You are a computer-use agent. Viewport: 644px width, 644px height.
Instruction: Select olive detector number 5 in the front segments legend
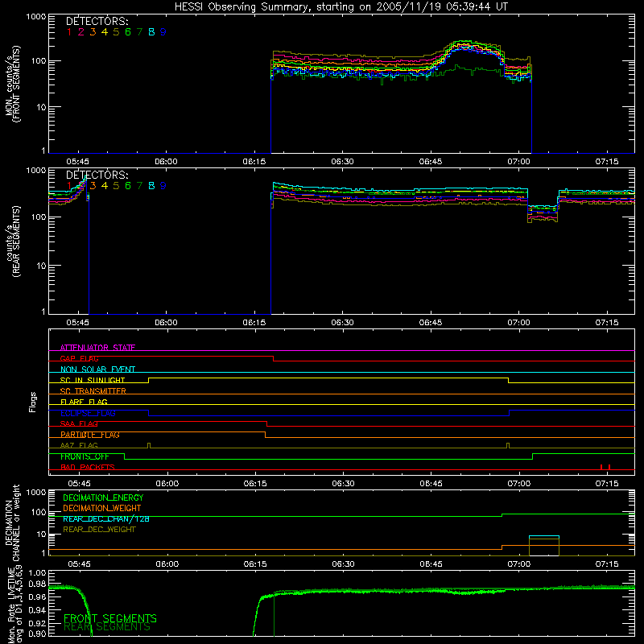tap(116, 32)
